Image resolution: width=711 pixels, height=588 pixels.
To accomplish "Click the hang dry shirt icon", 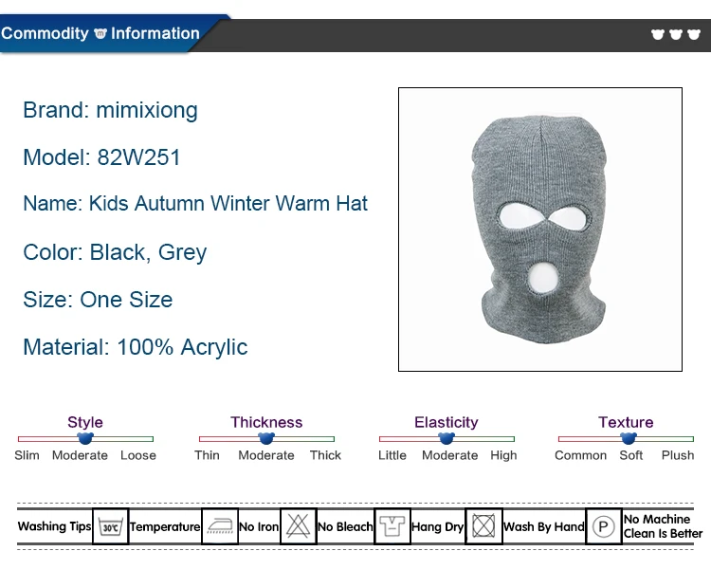I will click(392, 526).
